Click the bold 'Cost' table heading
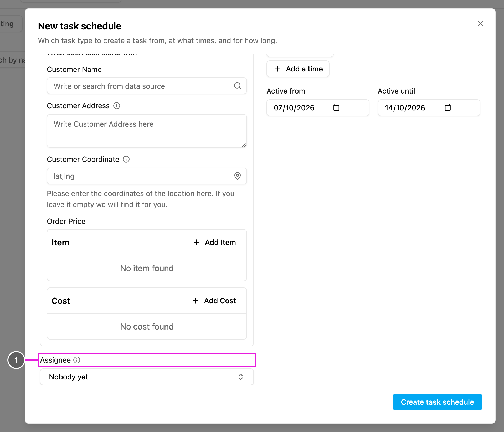Screen dimensions: 504x432 tap(61, 301)
